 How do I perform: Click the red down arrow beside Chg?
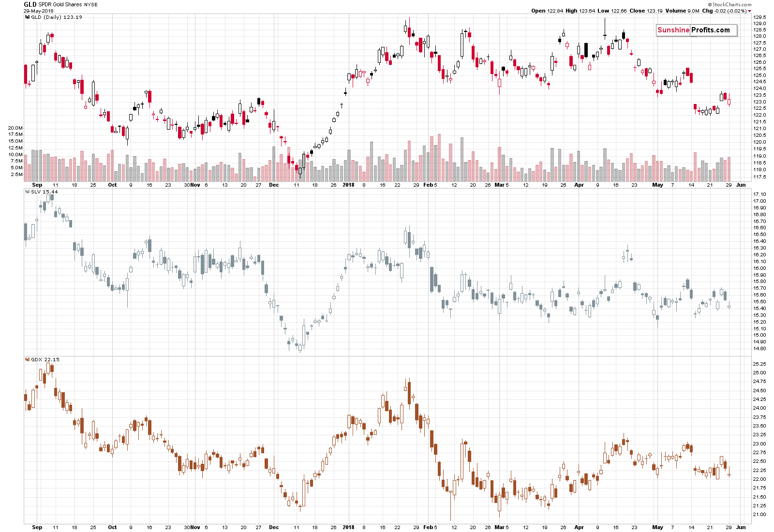[x=749, y=11]
